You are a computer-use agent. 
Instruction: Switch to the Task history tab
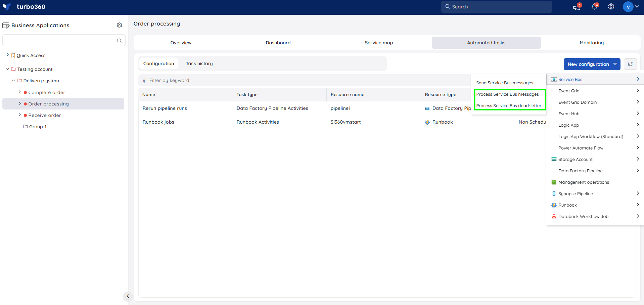coord(199,63)
